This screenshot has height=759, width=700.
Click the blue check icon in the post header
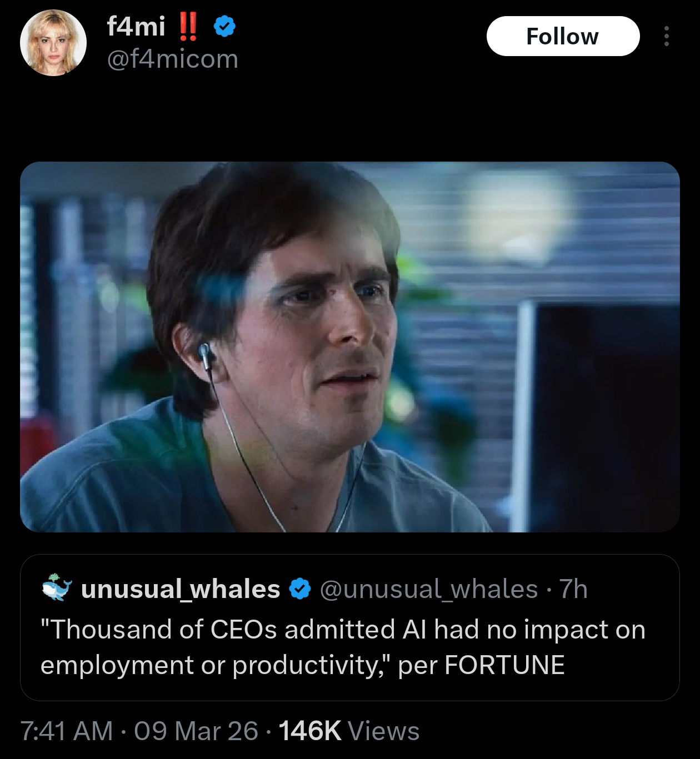(224, 26)
